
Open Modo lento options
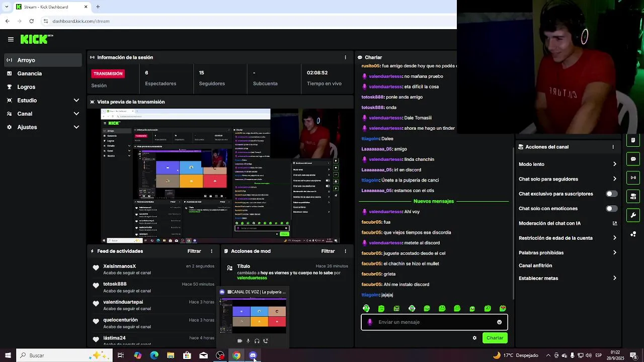click(568, 164)
